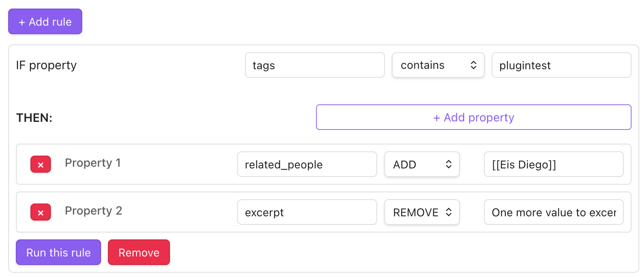Click the '[[Eis Diego]]' value field
644x277 pixels.
(x=553, y=165)
